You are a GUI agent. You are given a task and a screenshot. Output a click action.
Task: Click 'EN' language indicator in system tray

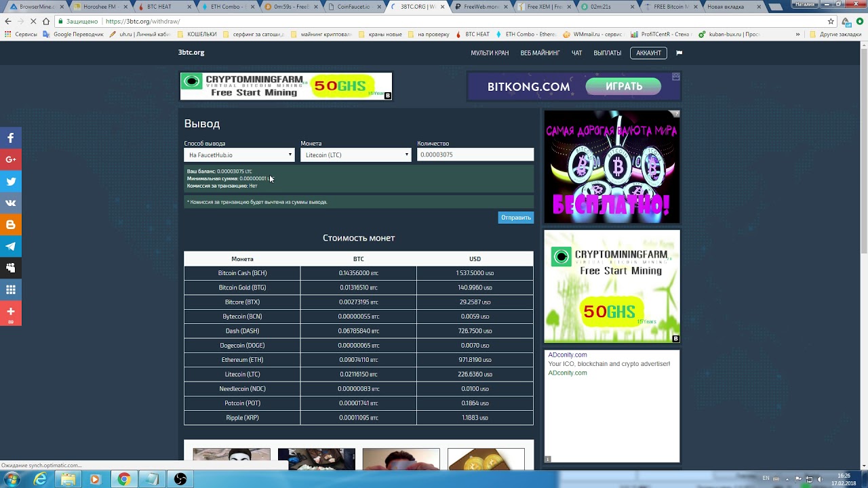766,479
